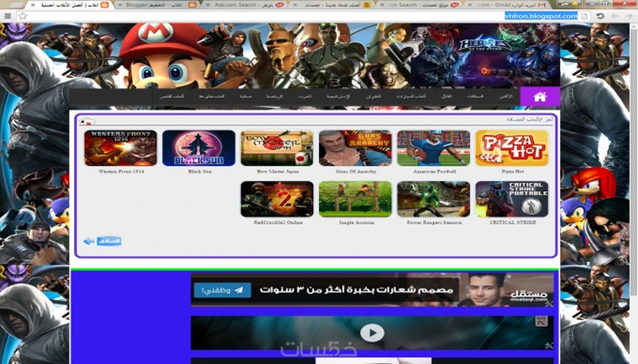638x364 pixels.
Task: Open the الرياضة category in the site menu
Action: (274, 96)
